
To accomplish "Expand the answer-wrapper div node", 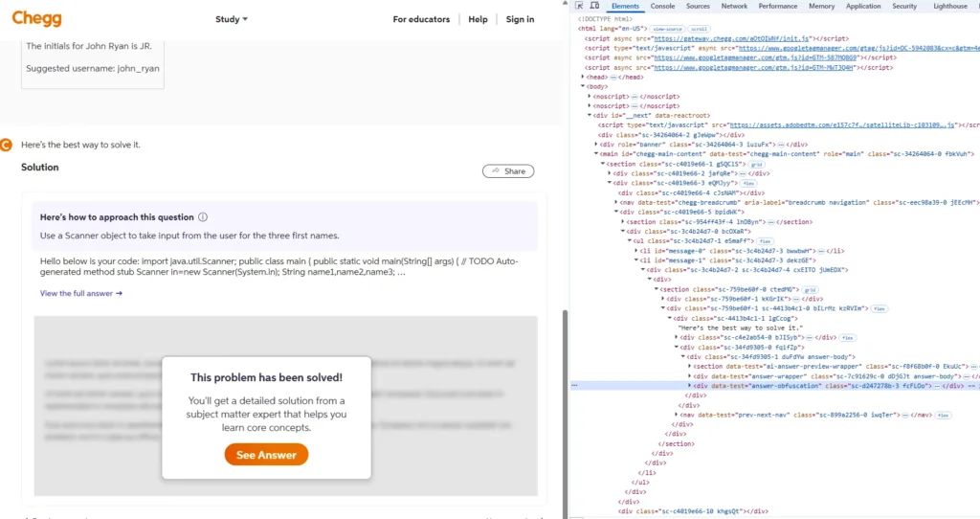I will coord(689,376).
